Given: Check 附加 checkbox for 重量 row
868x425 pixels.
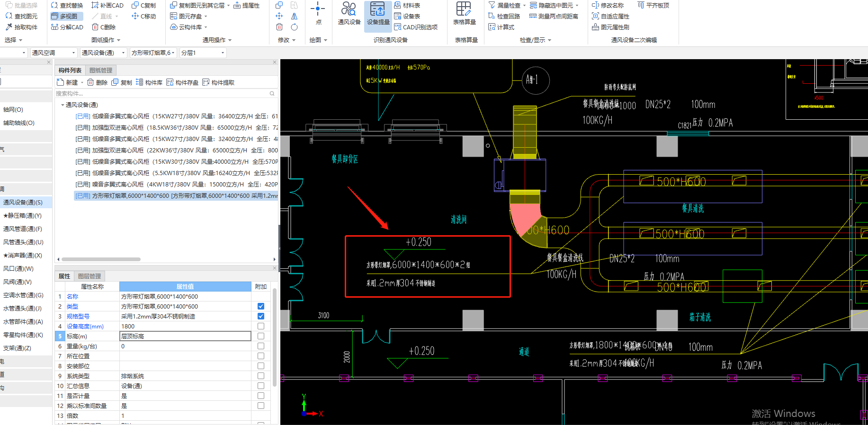Looking at the screenshot, I should pyautogui.click(x=261, y=346).
